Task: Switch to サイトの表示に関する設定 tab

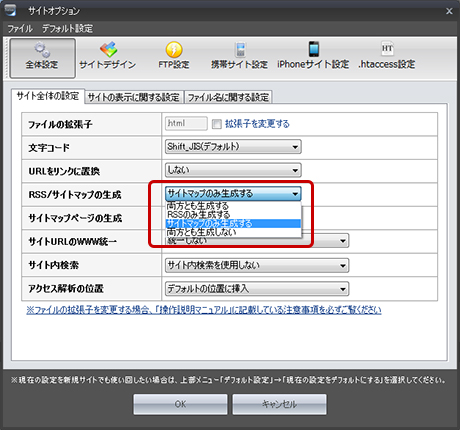Action: (x=134, y=97)
